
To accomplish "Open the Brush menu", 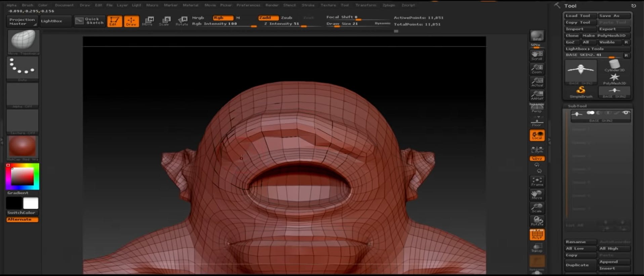I will [27, 5].
